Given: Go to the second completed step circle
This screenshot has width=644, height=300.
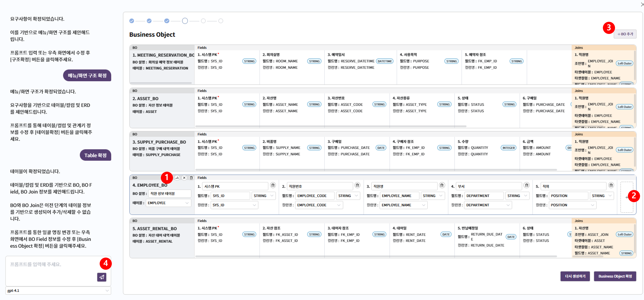Looking at the screenshot, I should coord(149,21).
